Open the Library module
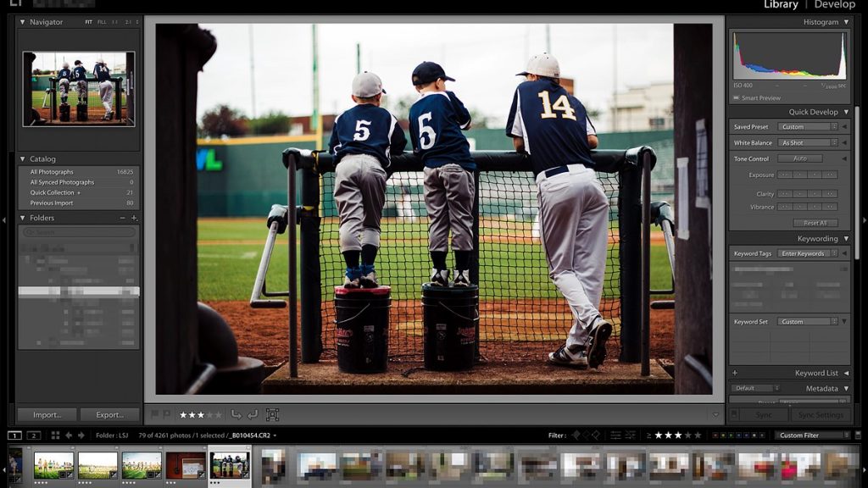The width and height of the screenshot is (868, 488). point(781,5)
